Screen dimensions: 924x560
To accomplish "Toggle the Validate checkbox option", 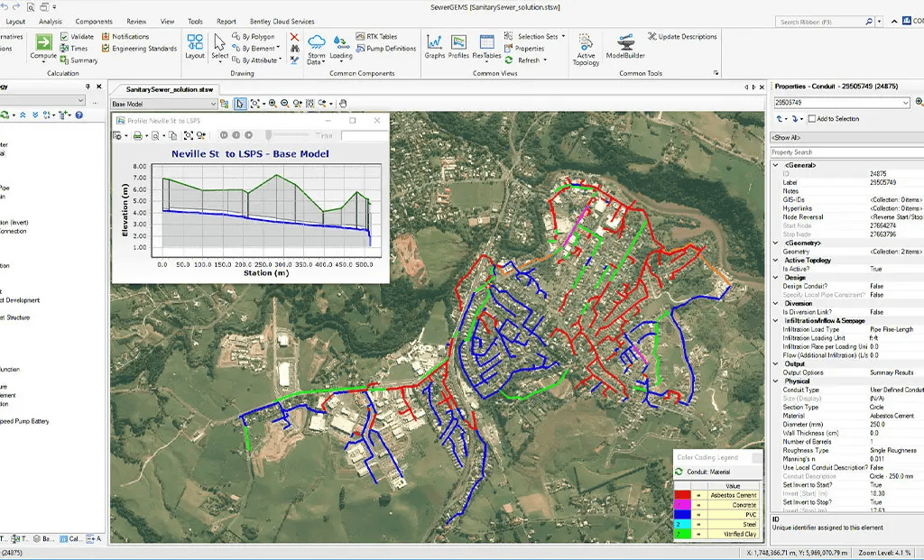I will click(x=64, y=37).
